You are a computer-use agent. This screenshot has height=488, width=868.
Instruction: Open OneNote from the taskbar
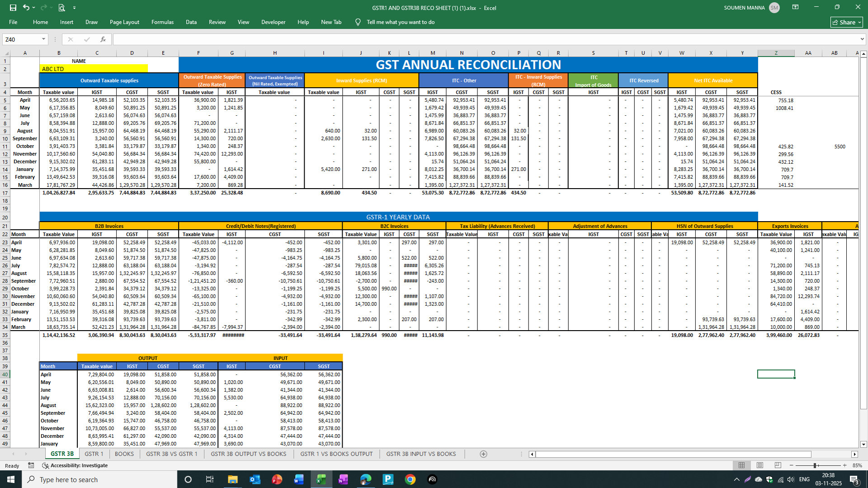[x=343, y=479]
